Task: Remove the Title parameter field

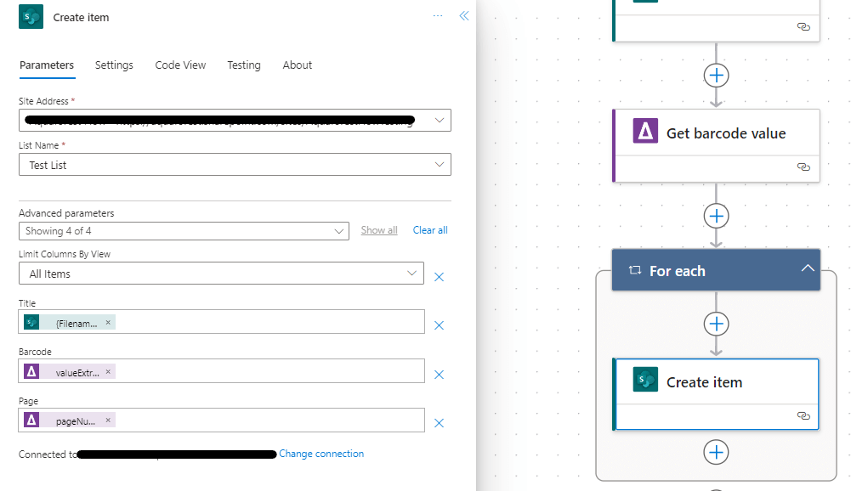Action: click(440, 325)
